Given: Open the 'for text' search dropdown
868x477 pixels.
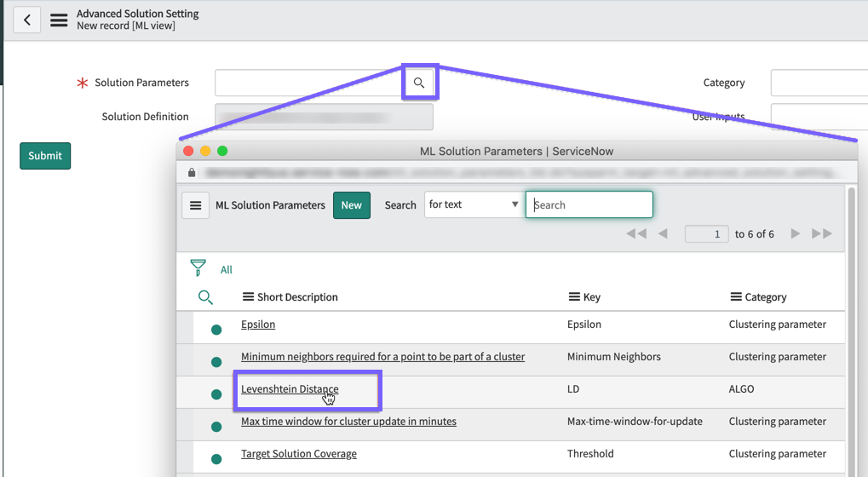Looking at the screenshot, I should [x=474, y=204].
